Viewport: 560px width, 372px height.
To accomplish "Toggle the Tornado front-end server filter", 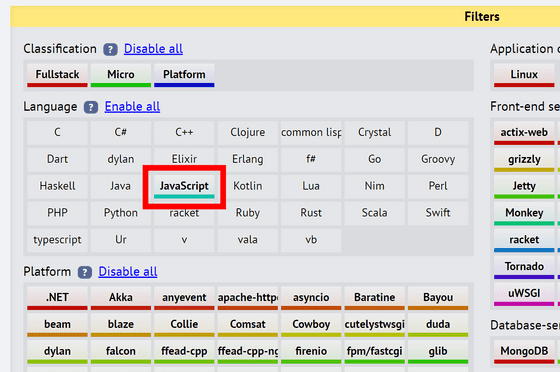I will pyautogui.click(x=524, y=267).
